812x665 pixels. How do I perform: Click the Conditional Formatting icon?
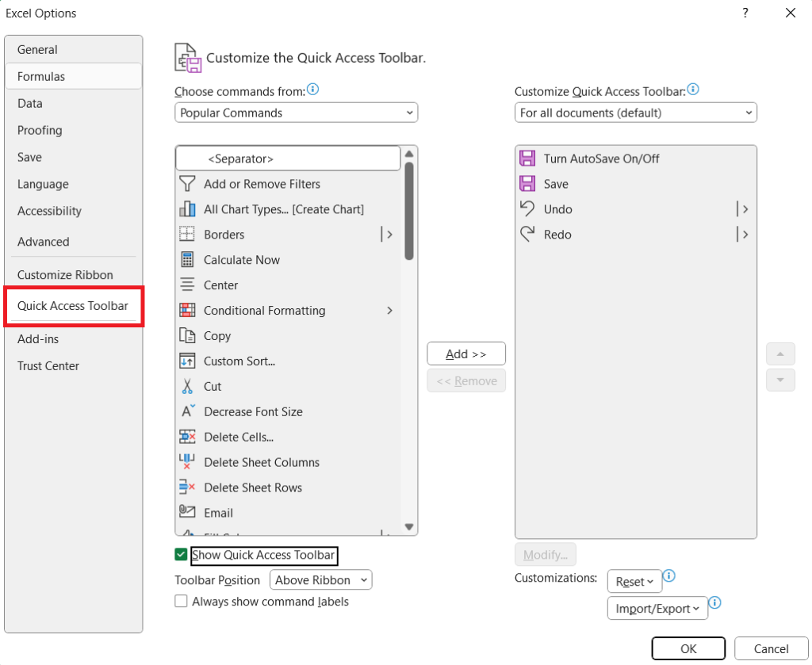(188, 310)
